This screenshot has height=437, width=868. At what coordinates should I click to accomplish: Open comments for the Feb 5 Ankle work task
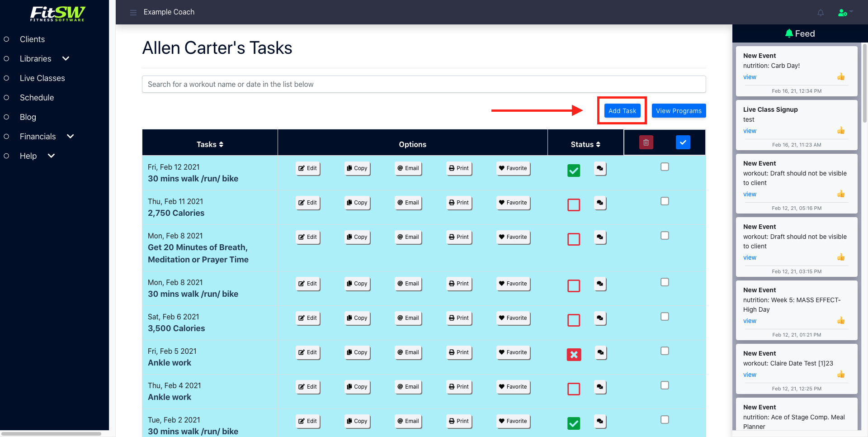click(600, 353)
